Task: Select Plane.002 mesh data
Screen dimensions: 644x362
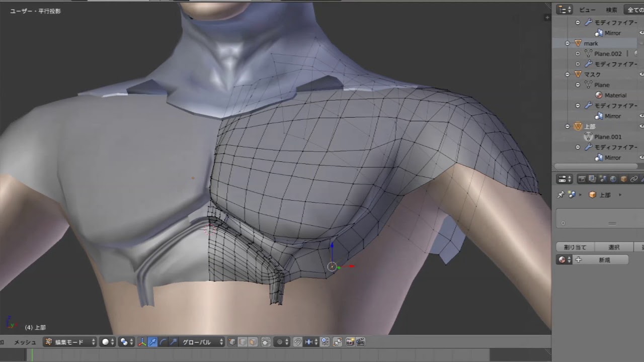Action: pos(607,54)
